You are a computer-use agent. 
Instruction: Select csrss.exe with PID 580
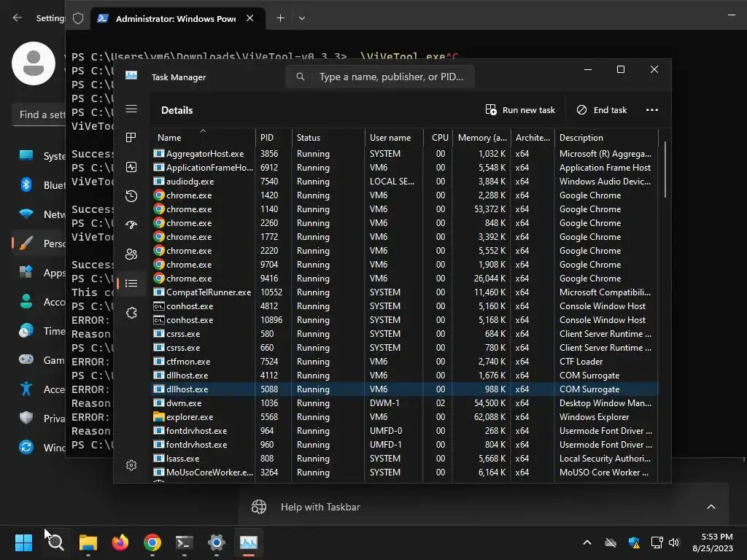pyautogui.click(x=404, y=334)
